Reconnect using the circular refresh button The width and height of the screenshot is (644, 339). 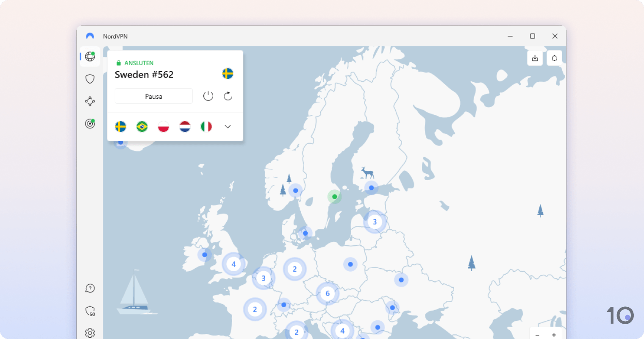[228, 96]
